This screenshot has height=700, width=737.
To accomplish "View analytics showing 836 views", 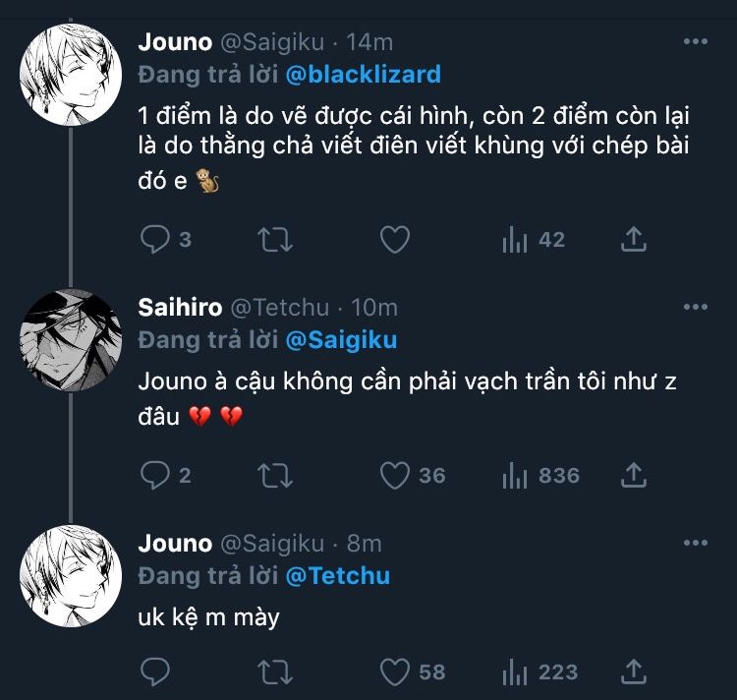I will coord(540,475).
